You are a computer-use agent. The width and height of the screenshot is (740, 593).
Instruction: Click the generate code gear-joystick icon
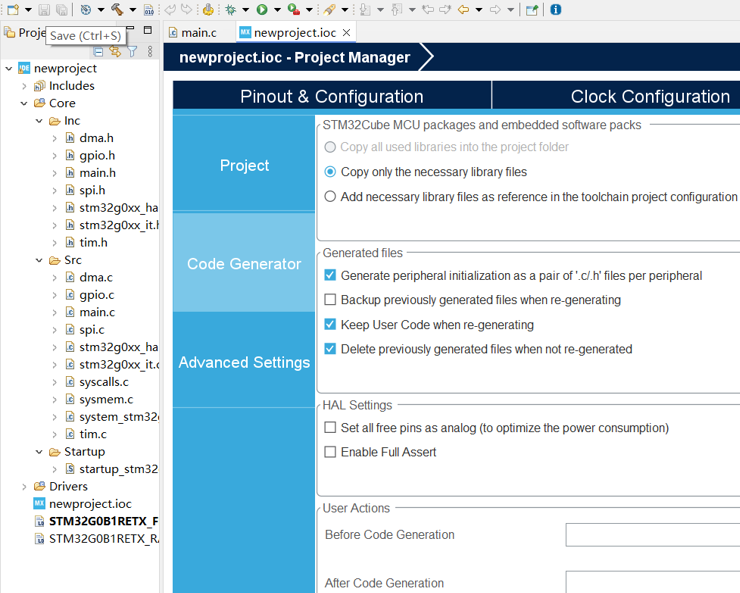click(208, 9)
